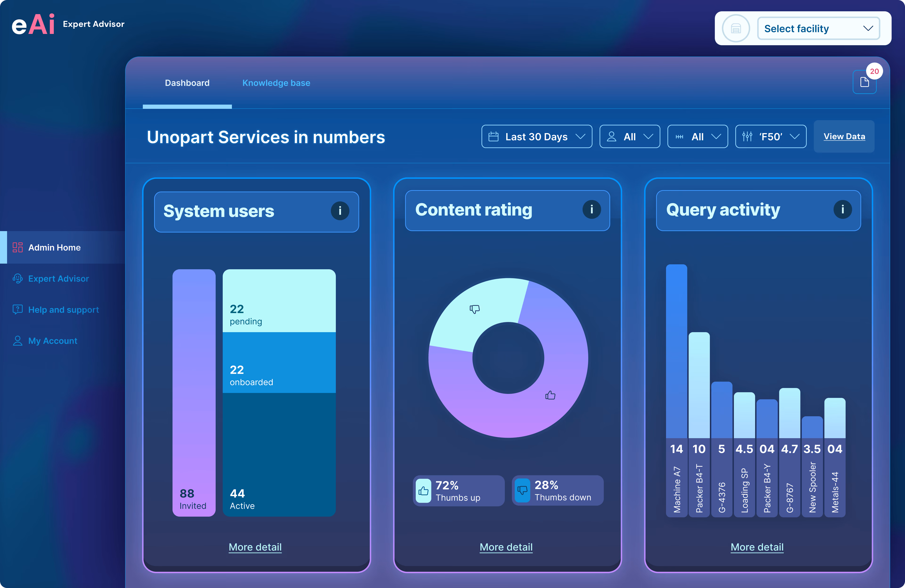Click the Content rating card title

pos(473,209)
